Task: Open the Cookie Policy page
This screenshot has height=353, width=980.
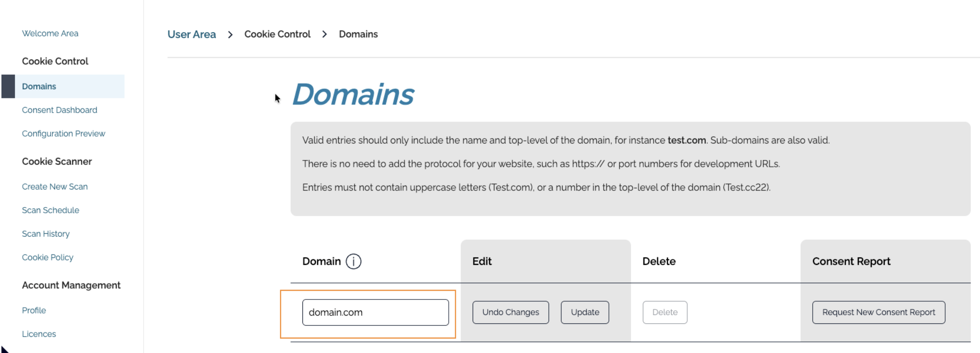Action: pos(47,257)
